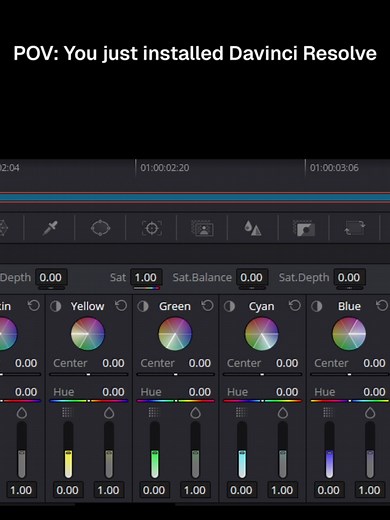This screenshot has width=390, height=520.
Task: Click the Green density grid icon
Action: 154,412
